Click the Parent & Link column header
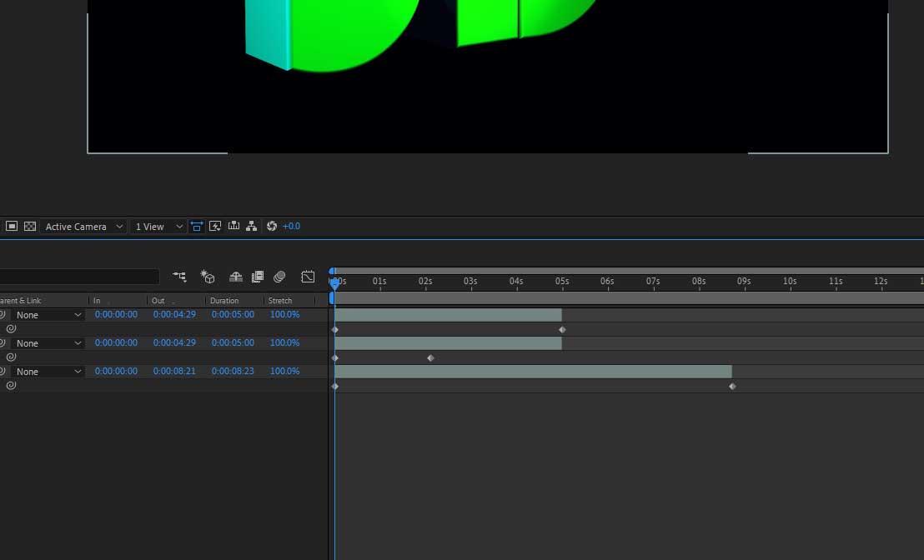Image resolution: width=924 pixels, height=560 pixels. click(23, 300)
